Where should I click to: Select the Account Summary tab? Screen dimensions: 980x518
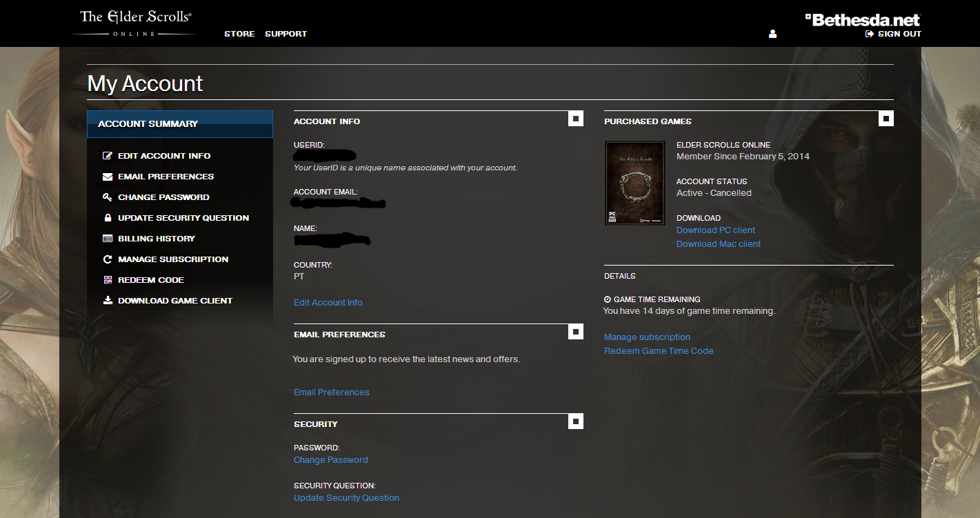click(180, 124)
